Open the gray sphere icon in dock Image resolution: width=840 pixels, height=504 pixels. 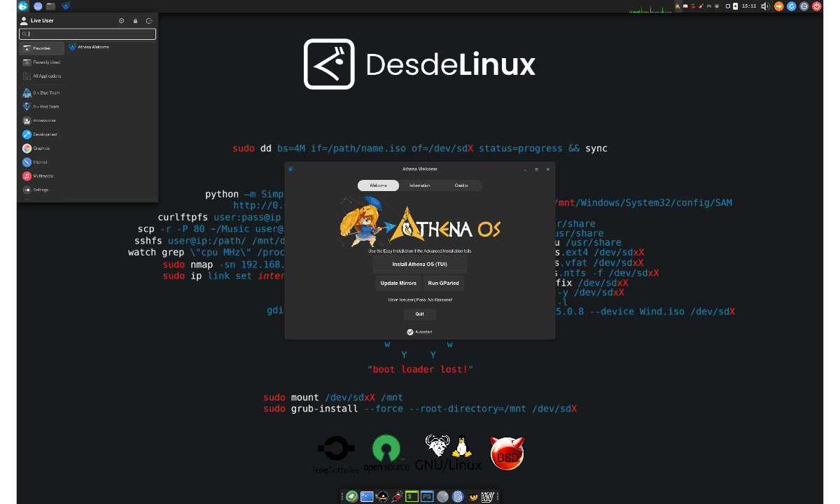pos(442,496)
